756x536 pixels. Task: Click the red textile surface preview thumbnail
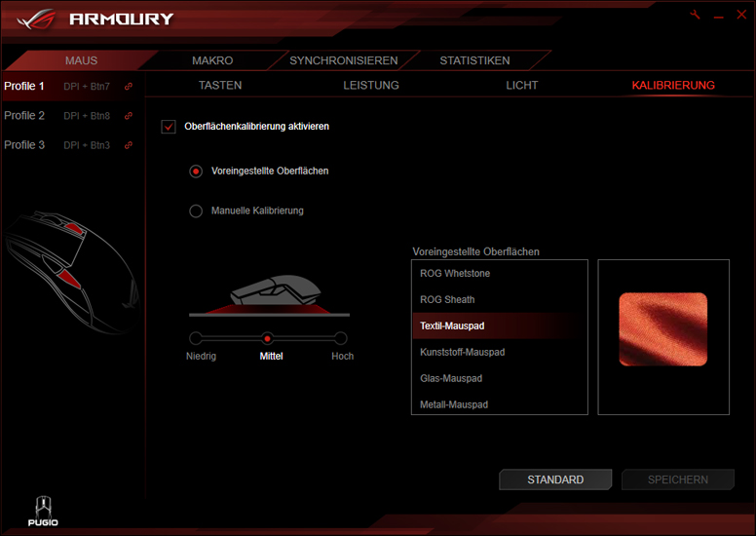(x=662, y=329)
